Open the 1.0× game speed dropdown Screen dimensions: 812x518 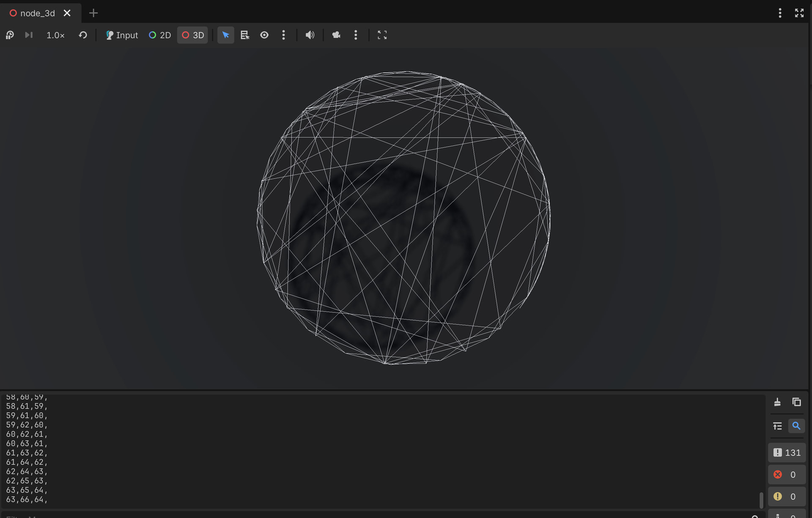55,35
